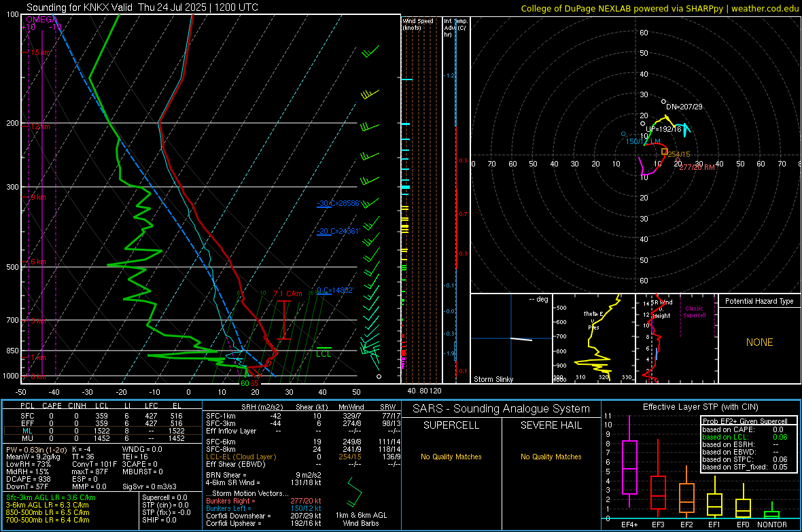802x532 pixels.
Task: Click the '150/12 LM' left-mover label
Action: coord(644,141)
